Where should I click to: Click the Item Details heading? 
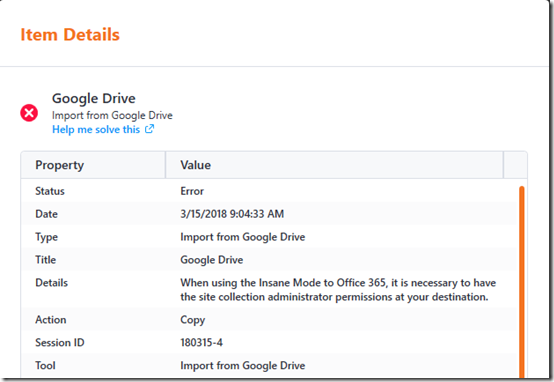(x=70, y=35)
